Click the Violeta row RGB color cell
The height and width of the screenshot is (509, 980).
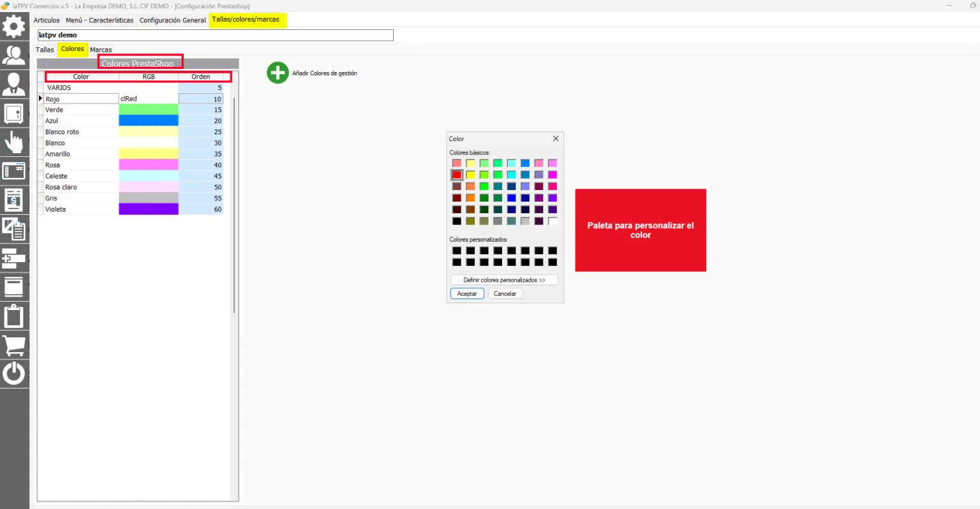(149, 209)
